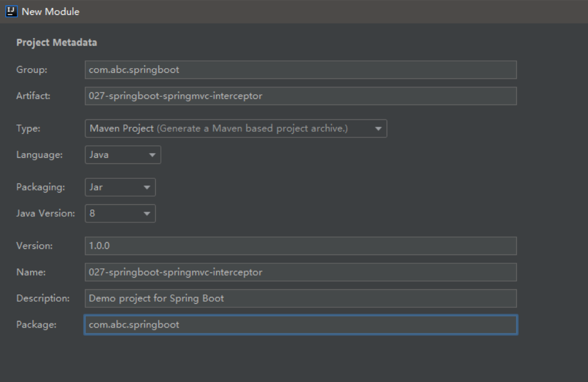Click the Type: label
Screen dimensions: 588x382
coord(28,129)
